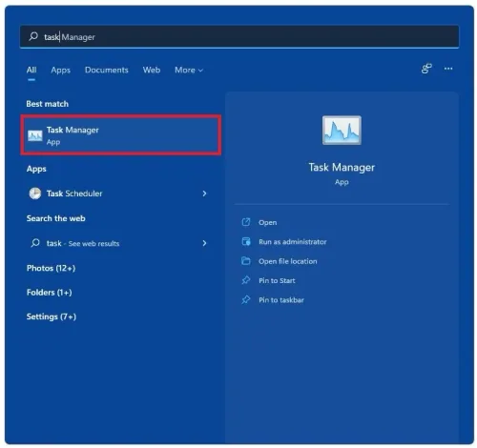The width and height of the screenshot is (477, 448).
Task: Click the Open file location folder icon
Action: [246, 261]
